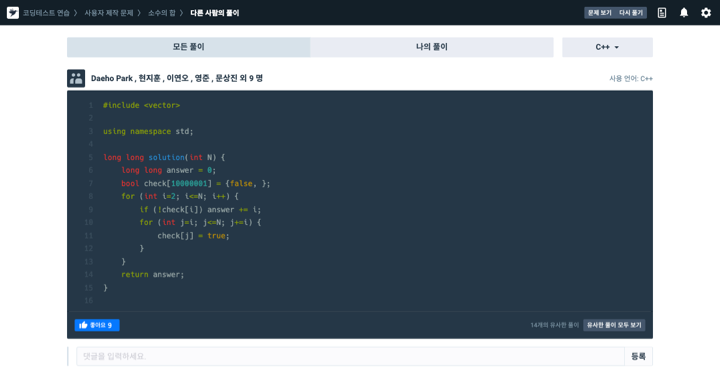Open the document notes icon in header

click(x=662, y=13)
